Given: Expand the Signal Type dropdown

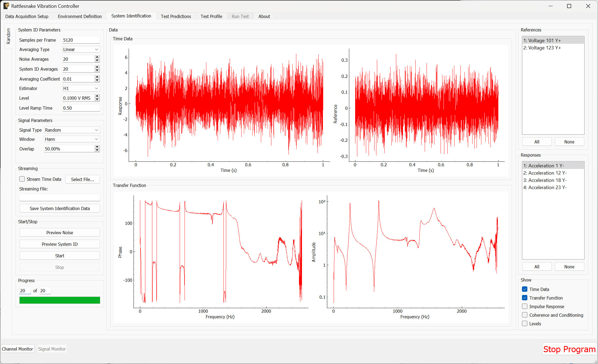Looking at the screenshot, I should 71,130.
